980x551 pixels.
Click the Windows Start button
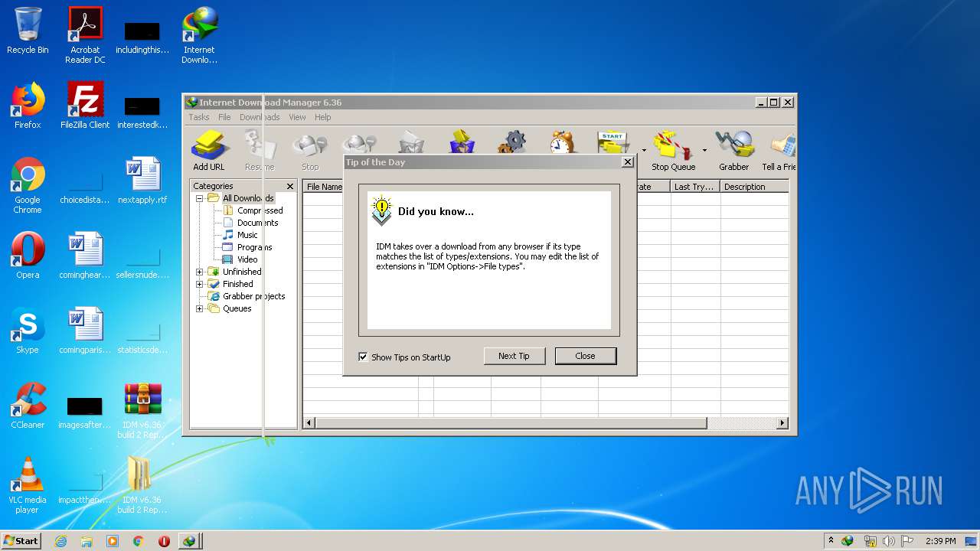tap(21, 541)
